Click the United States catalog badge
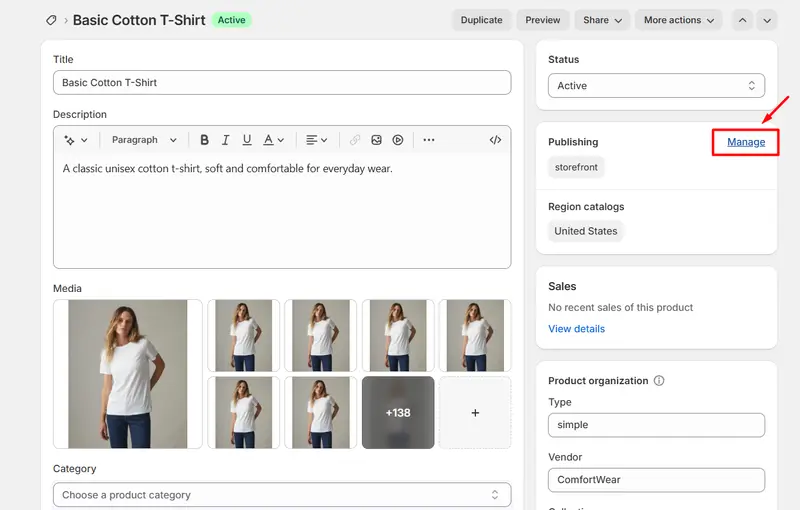Screen dimensions: 800x510 [586, 231]
